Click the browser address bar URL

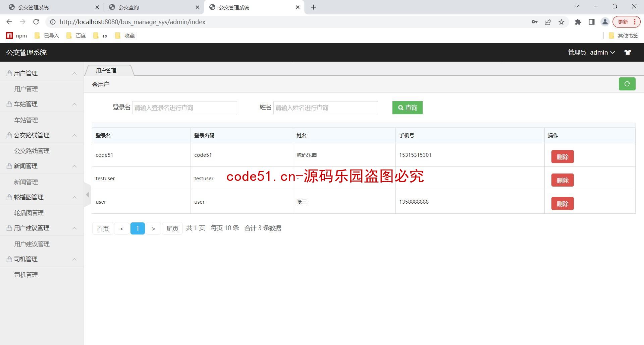[x=132, y=22]
